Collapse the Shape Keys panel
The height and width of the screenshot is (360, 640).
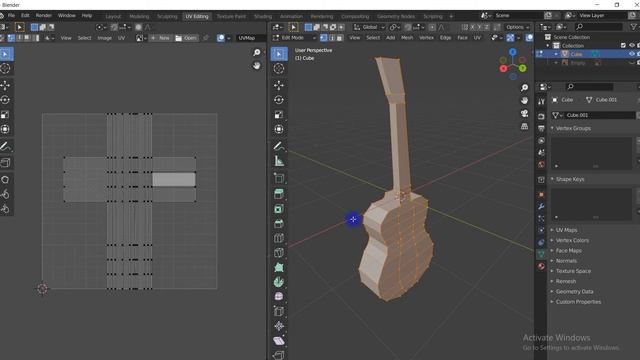pos(570,179)
